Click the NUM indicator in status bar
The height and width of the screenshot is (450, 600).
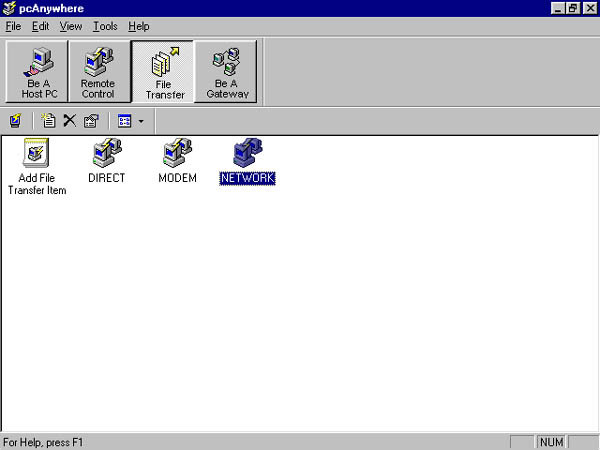(551, 442)
